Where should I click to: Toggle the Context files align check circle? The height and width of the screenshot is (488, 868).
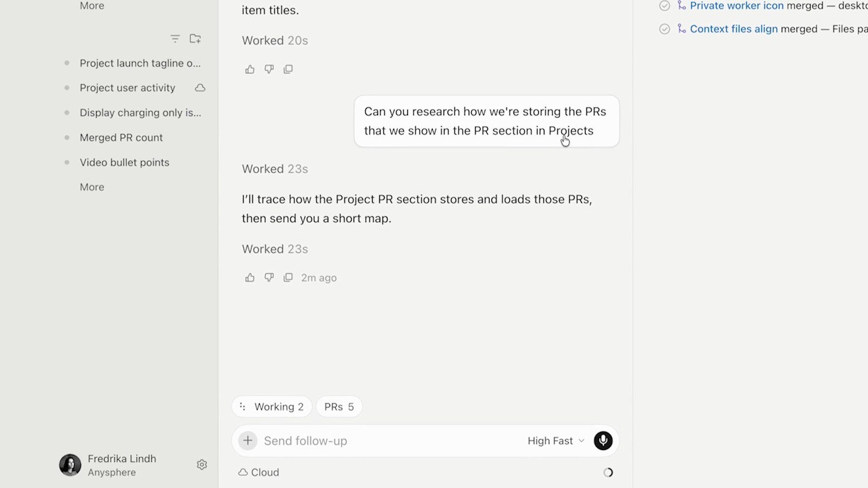665,29
